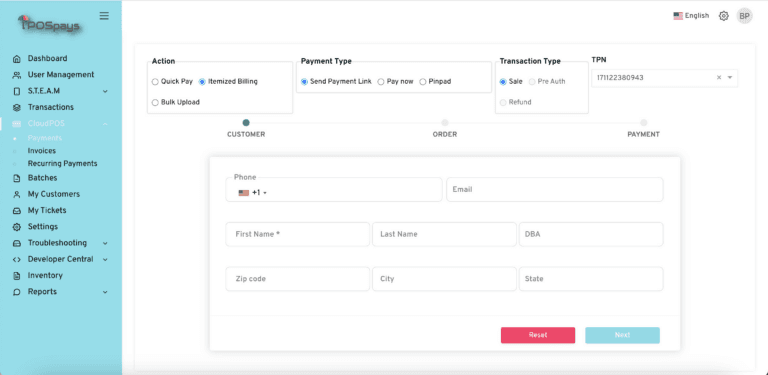Image resolution: width=768 pixels, height=375 pixels.
Task: Click the My Tickets inbox icon
Action: (17, 211)
